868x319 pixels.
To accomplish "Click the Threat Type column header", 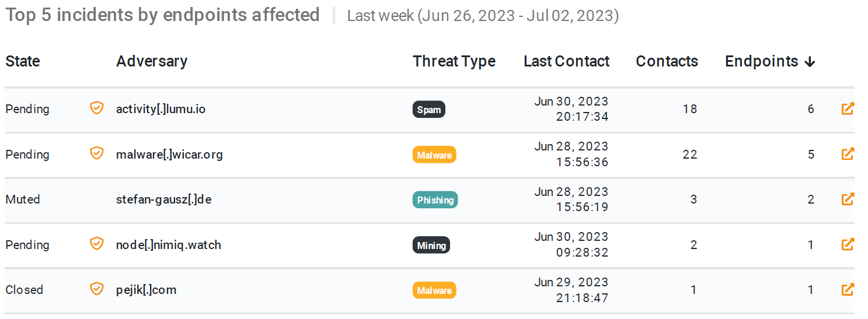I will (454, 61).
